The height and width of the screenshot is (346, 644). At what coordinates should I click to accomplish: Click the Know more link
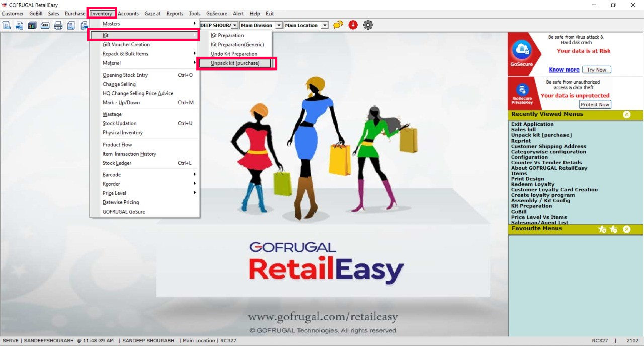564,70
